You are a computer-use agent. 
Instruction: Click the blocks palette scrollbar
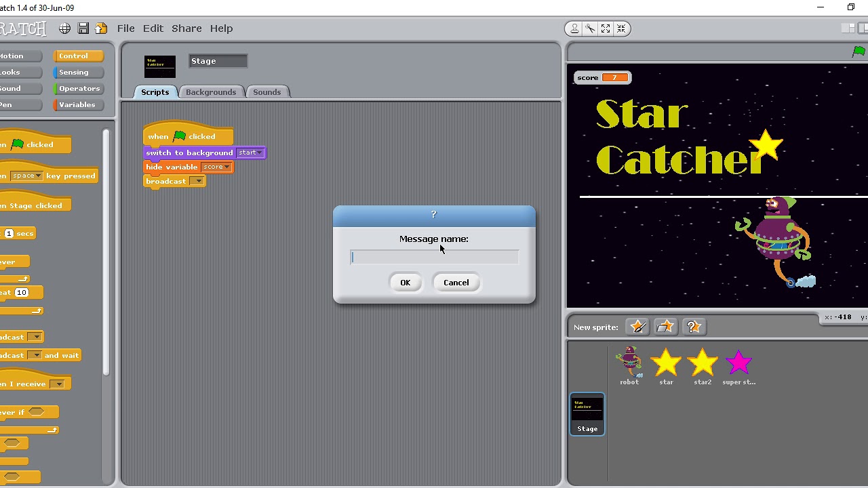[x=106, y=251]
